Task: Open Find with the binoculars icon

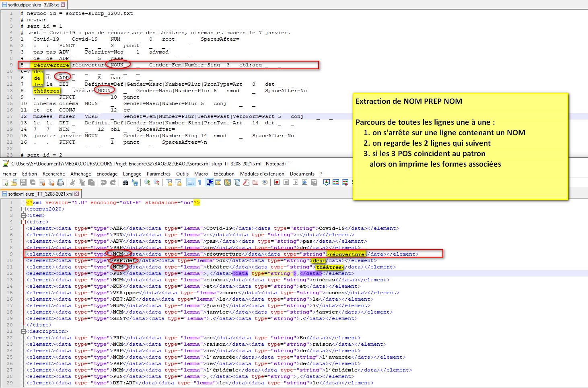Action: [125, 182]
